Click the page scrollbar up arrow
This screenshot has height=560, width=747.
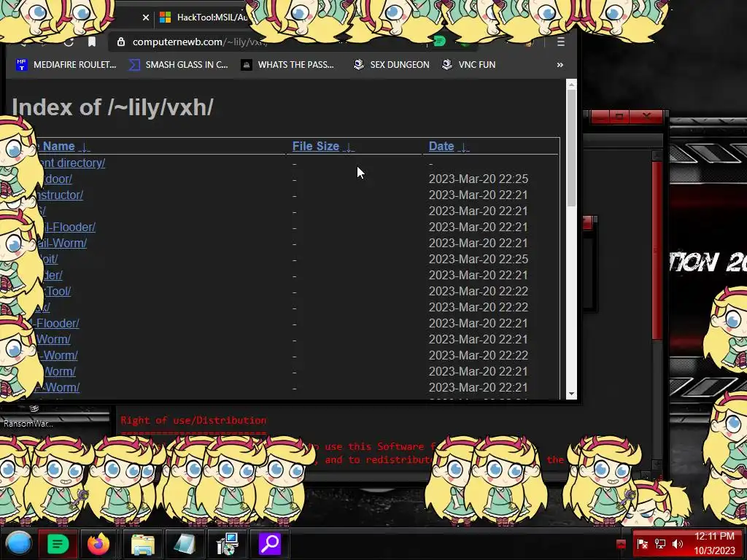(571, 85)
